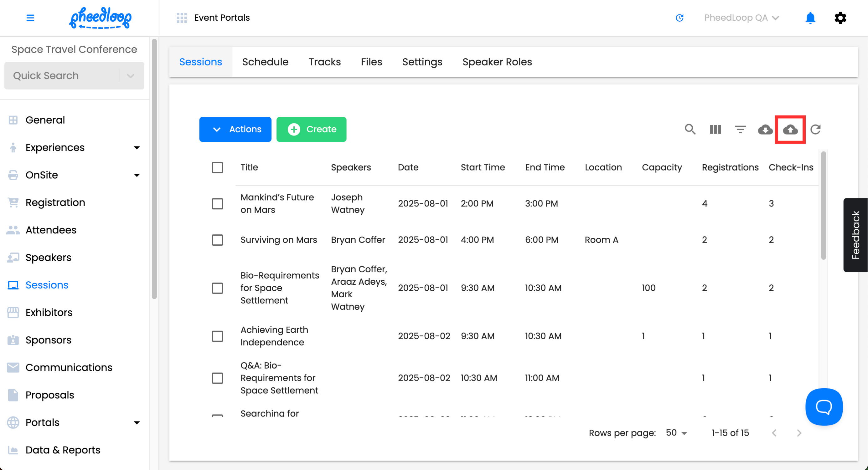
Task: Click the Registration cart icon in sidebar
Action: [x=13, y=203]
